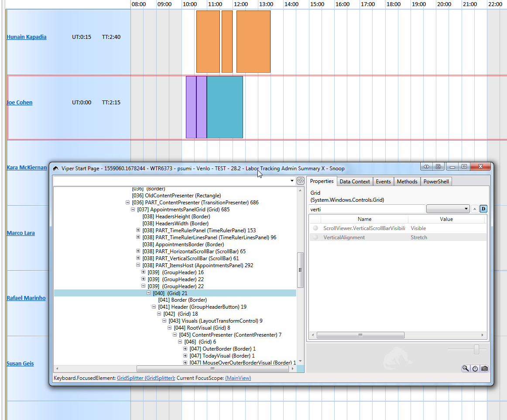Click the small up-arrow button beside filter dropdown
The height and width of the screenshot is (420, 507).
click(475, 209)
